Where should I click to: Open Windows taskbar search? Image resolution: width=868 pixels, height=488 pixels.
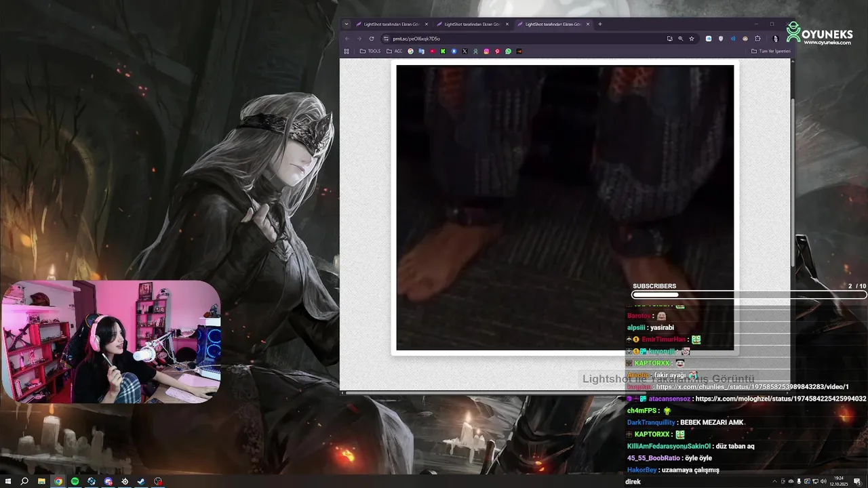pyautogui.click(x=24, y=481)
